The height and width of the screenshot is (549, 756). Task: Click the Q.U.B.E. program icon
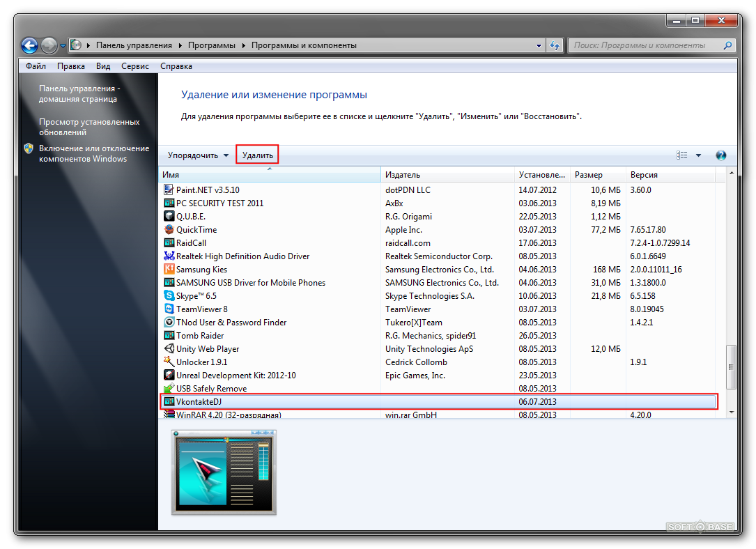point(169,216)
